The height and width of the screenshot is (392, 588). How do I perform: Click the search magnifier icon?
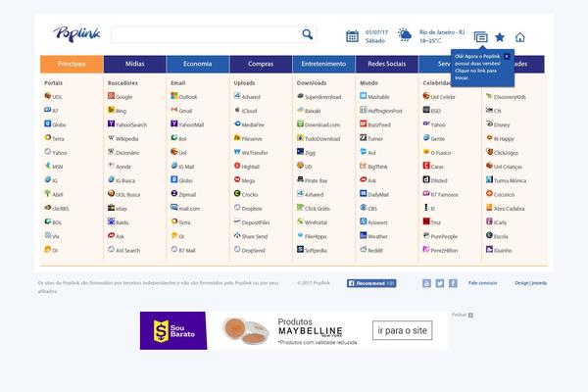(x=308, y=34)
